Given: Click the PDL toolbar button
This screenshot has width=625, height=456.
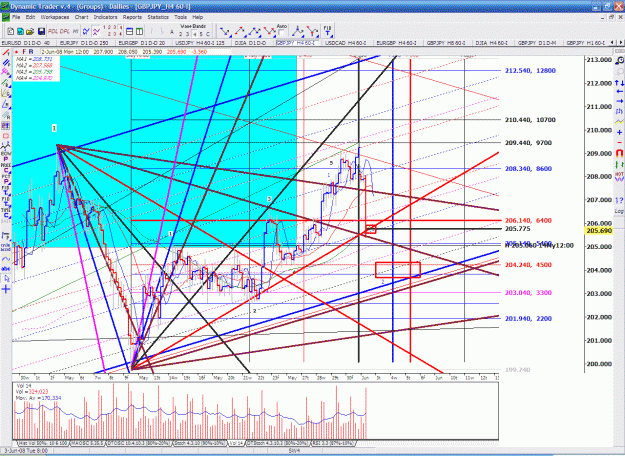Looking at the screenshot, I should coord(53,31).
